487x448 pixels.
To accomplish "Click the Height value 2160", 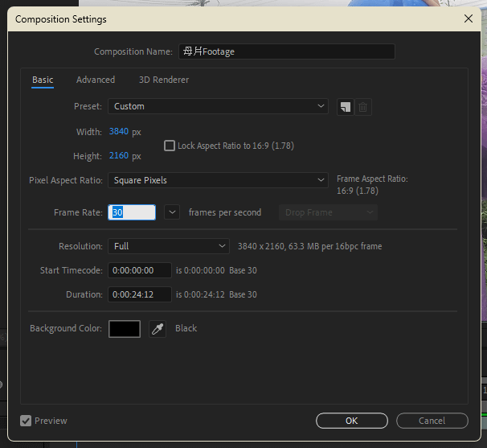I will [x=118, y=156].
